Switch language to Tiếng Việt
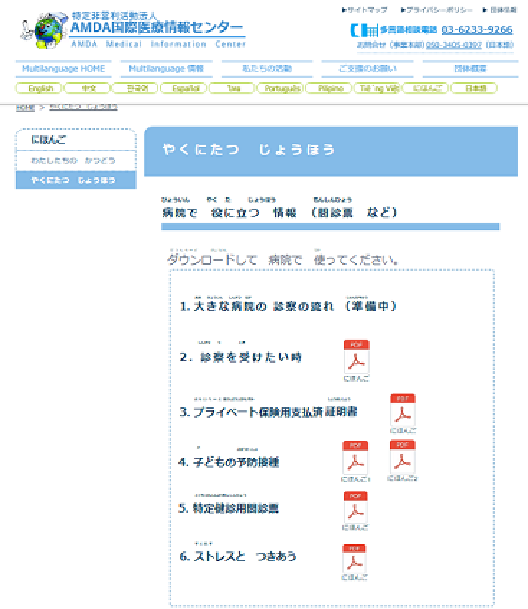 coord(378,88)
